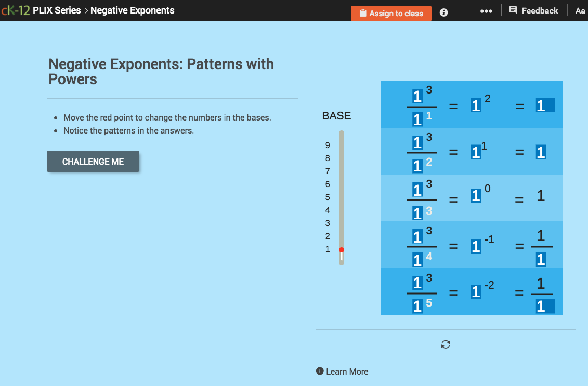
Task: Click the BASE label above the slider
Action: click(x=336, y=116)
